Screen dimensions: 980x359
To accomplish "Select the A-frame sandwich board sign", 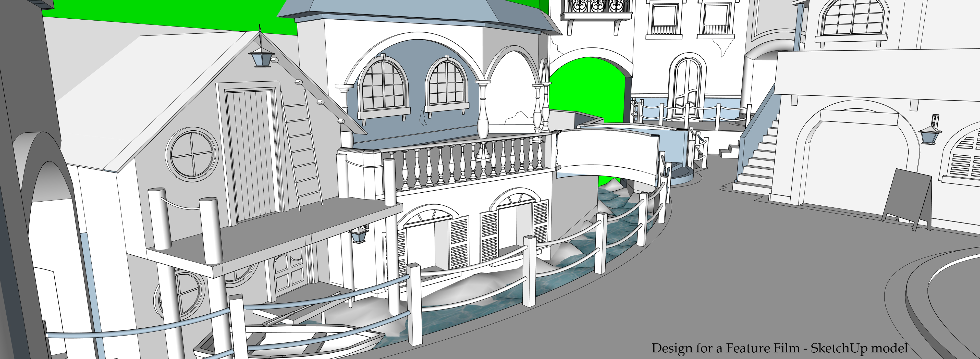I will pos(907,200).
